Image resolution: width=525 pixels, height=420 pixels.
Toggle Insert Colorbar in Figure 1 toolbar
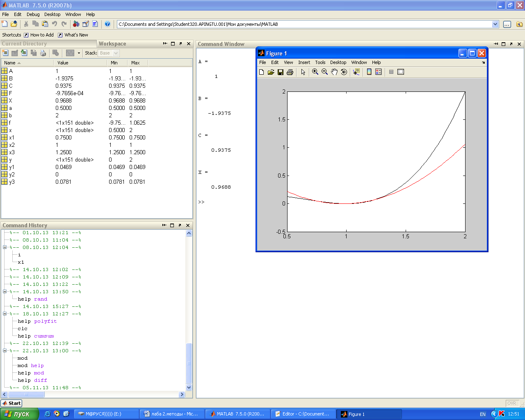tap(369, 72)
